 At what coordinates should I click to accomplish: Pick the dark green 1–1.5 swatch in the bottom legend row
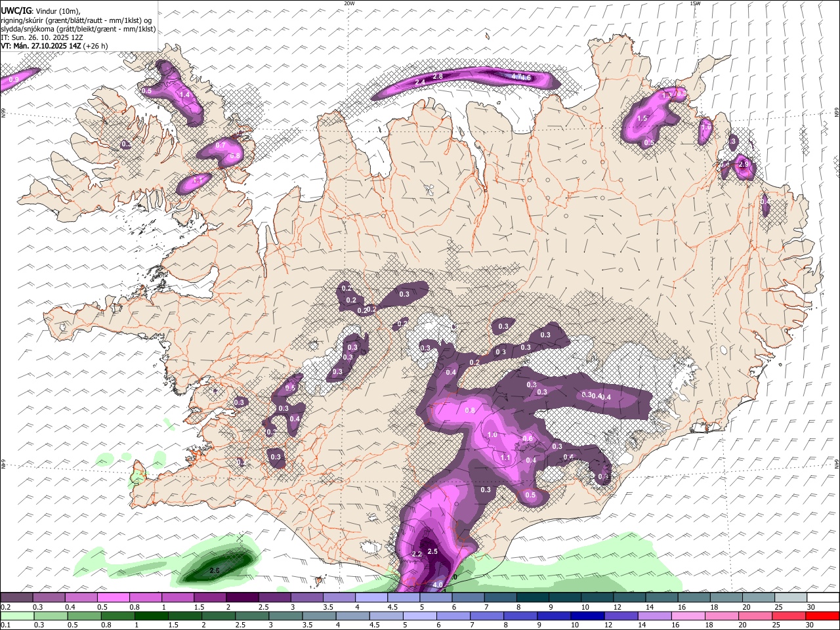coord(151,616)
